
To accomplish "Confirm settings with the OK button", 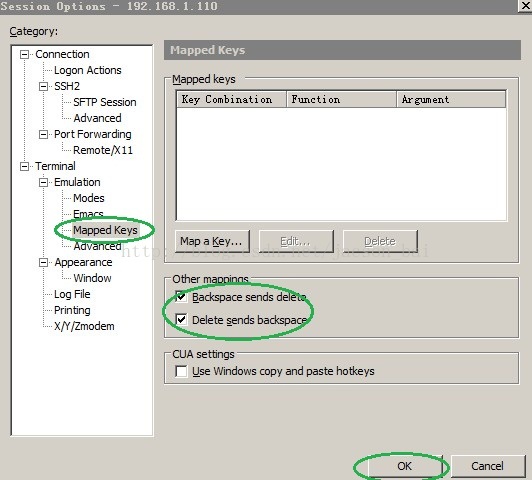I will point(405,466).
